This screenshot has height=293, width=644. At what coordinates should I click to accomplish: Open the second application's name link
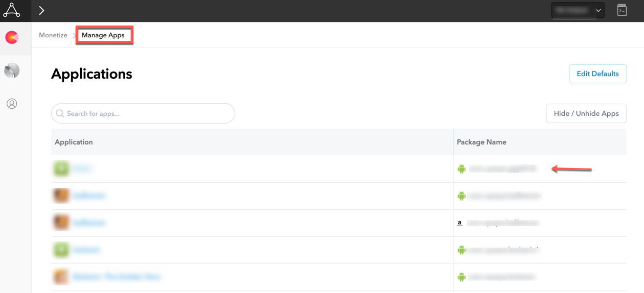tap(89, 196)
